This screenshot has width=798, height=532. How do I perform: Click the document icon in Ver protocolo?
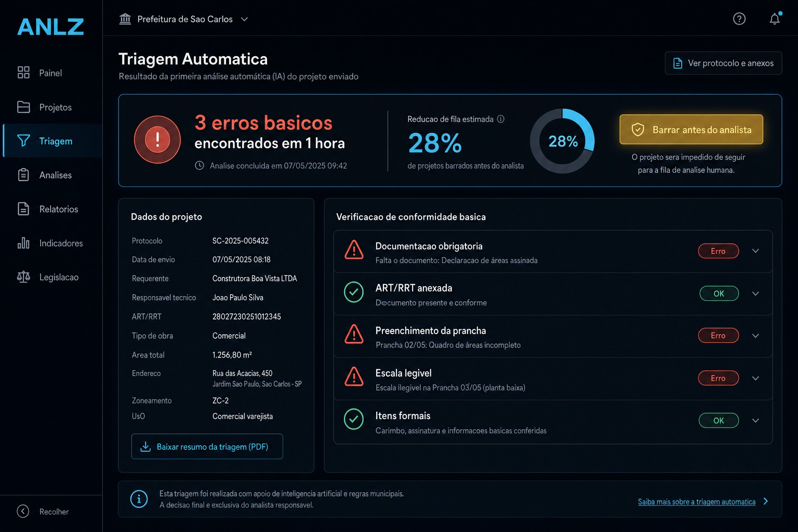(678, 63)
